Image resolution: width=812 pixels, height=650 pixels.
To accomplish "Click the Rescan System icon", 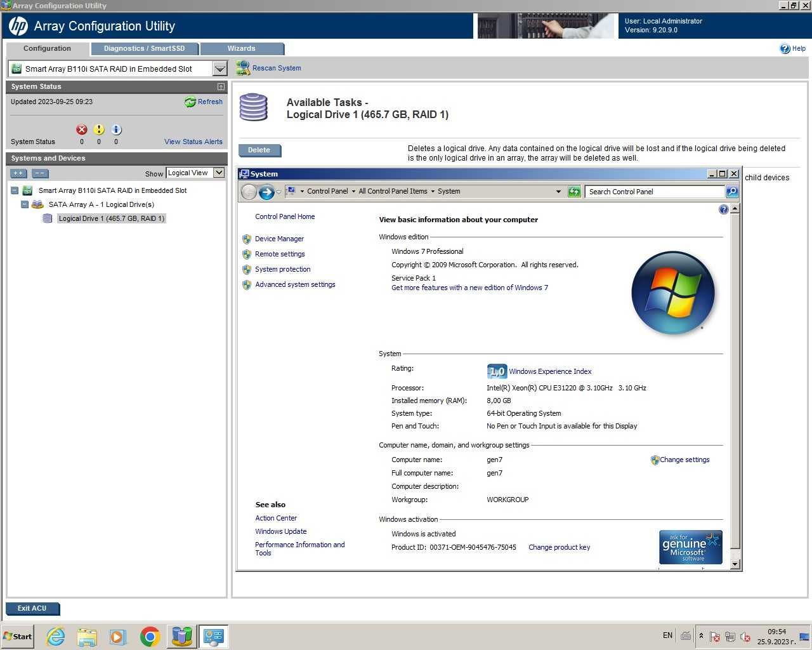I will tap(242, 67).
